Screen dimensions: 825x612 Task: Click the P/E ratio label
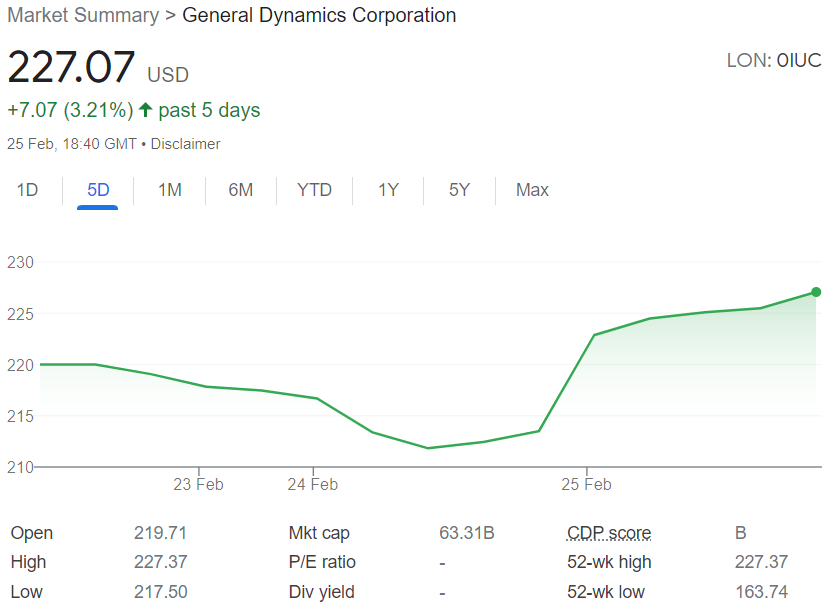coord(322,562)
